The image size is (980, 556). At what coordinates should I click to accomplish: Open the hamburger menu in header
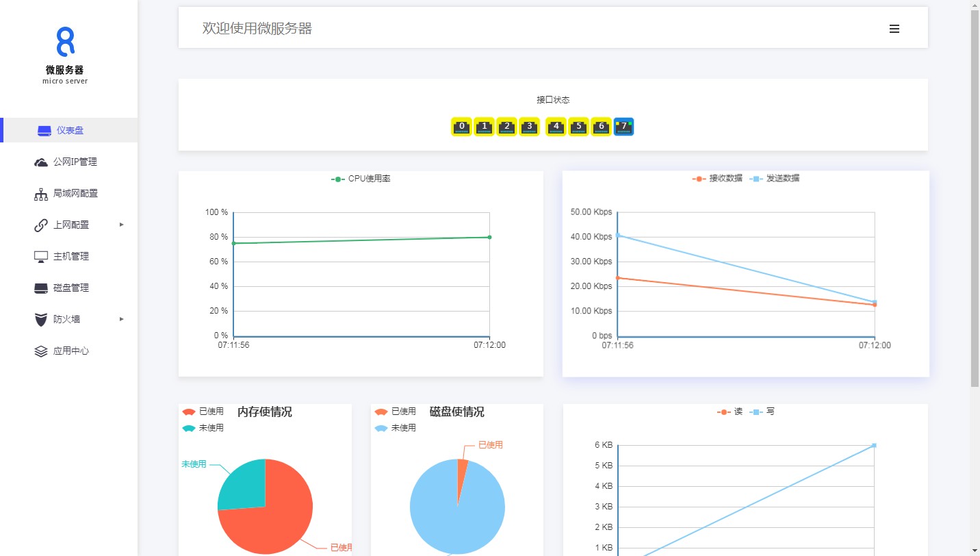point(894,29)
